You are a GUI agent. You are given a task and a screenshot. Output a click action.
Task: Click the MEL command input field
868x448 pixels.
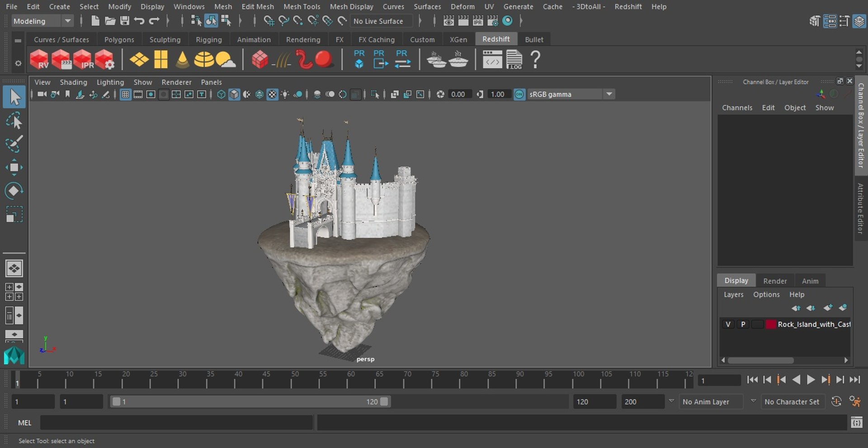[x=176, y=423]
